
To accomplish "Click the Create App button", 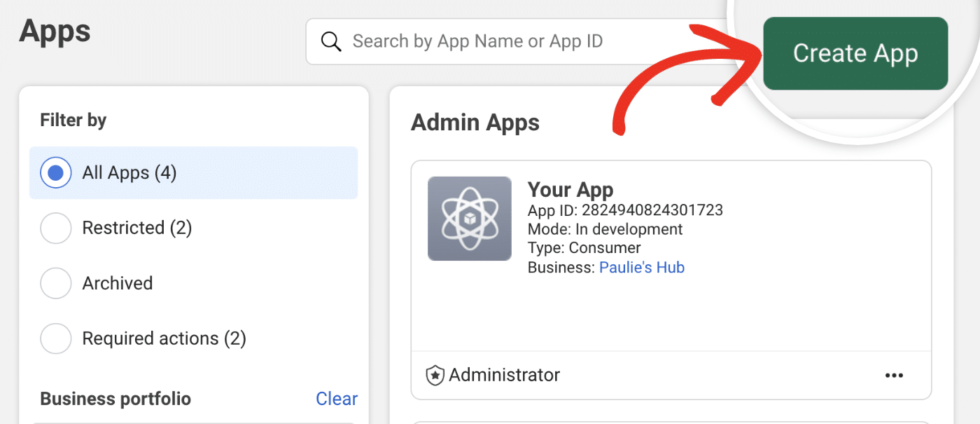I will coord(855,53).
